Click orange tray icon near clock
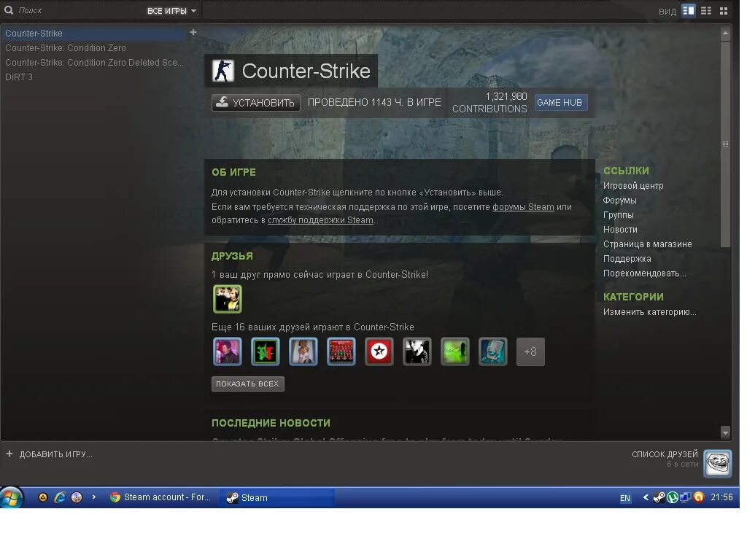The height and width of the screenshot is (560, 747). pos(699,497)
